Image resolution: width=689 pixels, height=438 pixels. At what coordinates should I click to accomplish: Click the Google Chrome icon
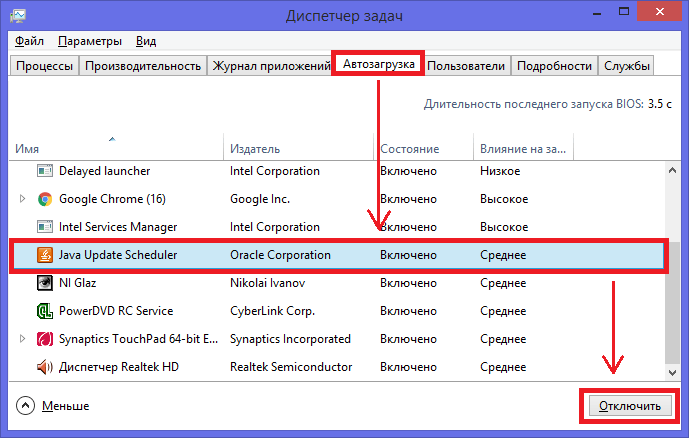(x=44, y=199)
